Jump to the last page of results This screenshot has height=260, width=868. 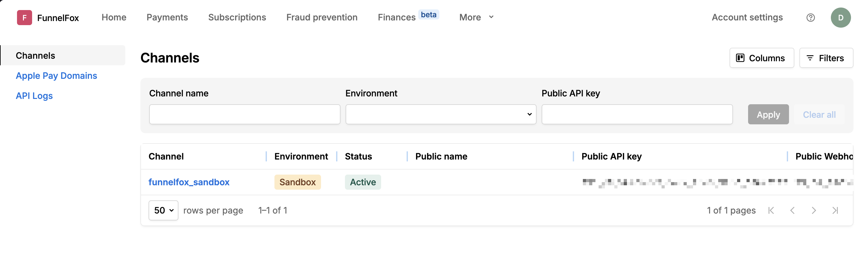(835, 211)
